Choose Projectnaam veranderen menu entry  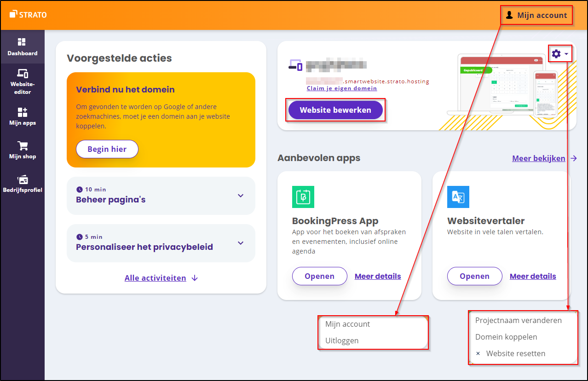(518, 320)
